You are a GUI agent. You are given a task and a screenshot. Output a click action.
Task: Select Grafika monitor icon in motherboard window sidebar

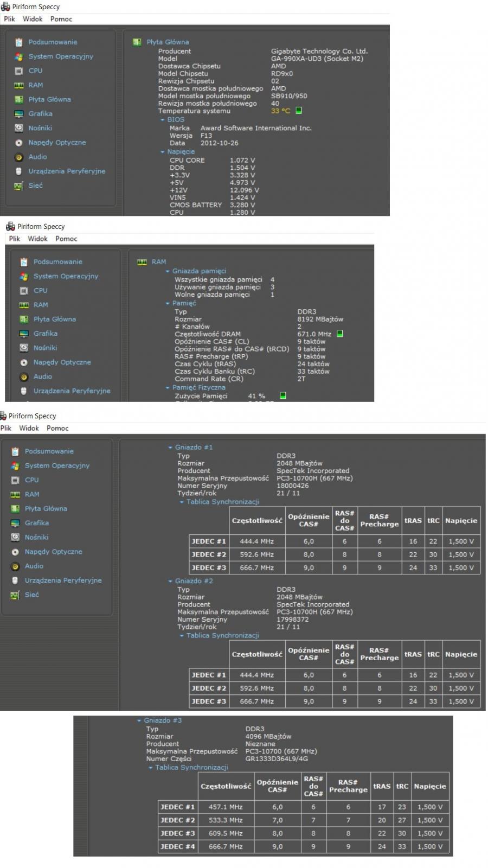pyautogui.click(x=19, y=114)
